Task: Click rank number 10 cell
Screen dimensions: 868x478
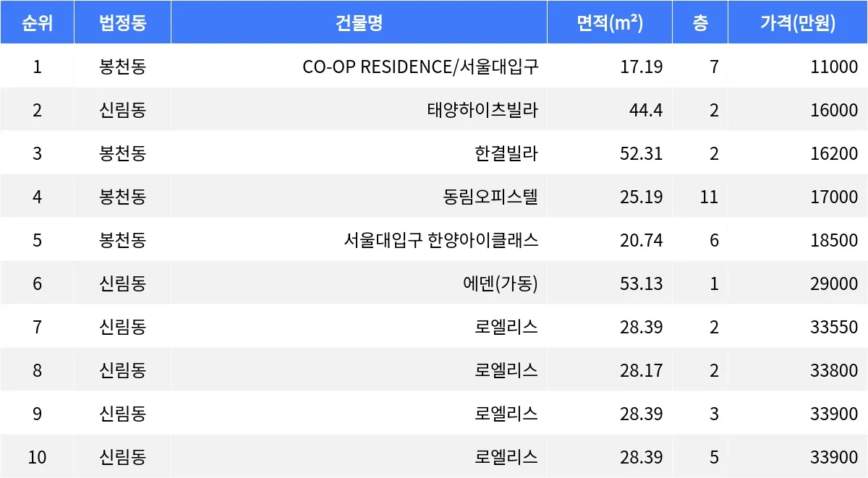Action: click(x=37, y=457)
